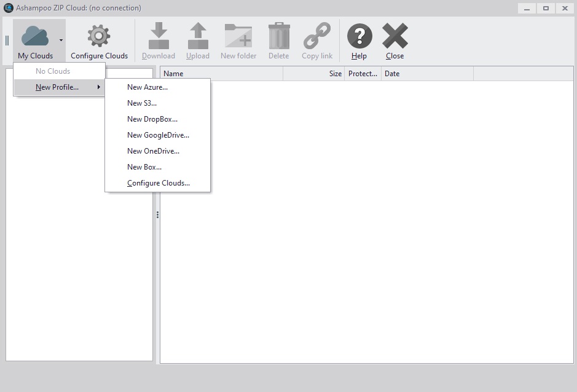Viewport: 577px width, 392px height.
Task: Click the Close X toolbar icon
Action: pos(394,36)
